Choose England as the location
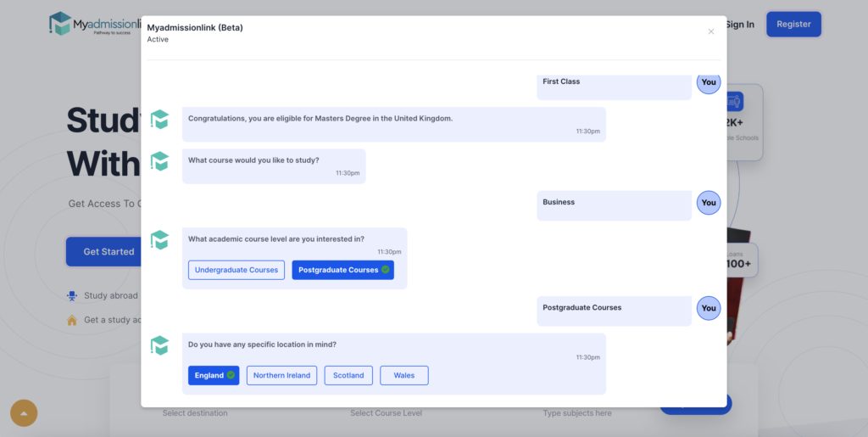This screenshot has height=437, width=868. pyautogui.click(x=214, y=375)
